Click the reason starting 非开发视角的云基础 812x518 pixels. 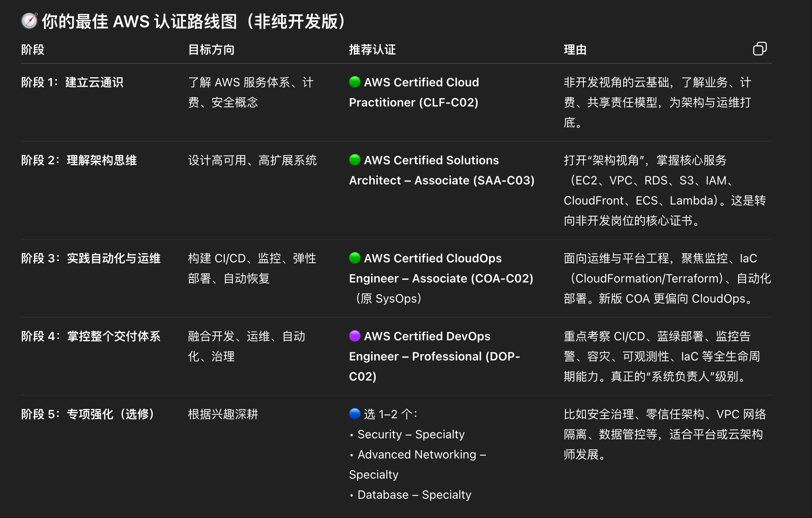pyautogui.click(x=657, y=102)
